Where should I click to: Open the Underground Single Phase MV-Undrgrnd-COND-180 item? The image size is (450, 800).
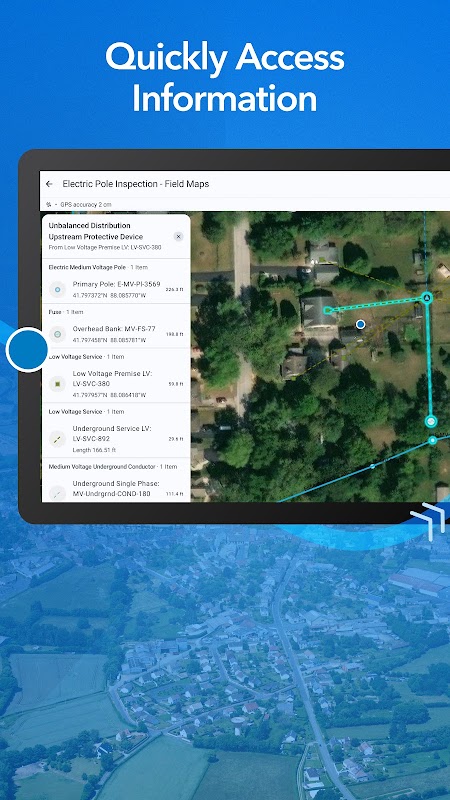click(116, 488)
